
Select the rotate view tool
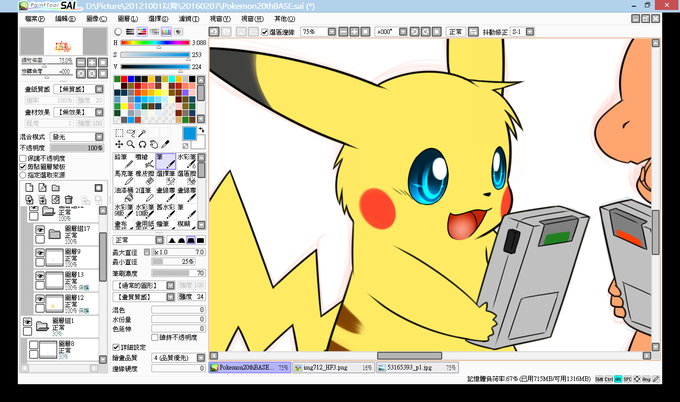click(x=142, y=144)
